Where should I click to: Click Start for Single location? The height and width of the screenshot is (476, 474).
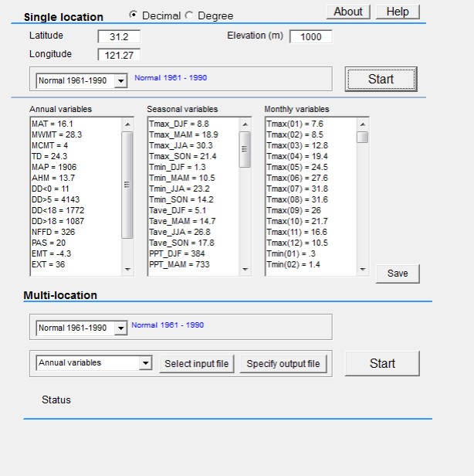click(381, 79)
